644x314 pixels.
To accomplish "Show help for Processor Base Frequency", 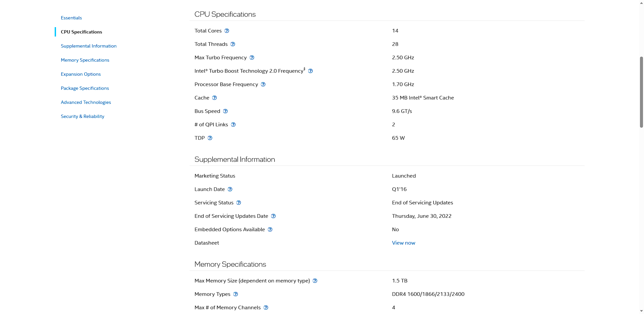I will pyautogui.click(x=263, y=84).
